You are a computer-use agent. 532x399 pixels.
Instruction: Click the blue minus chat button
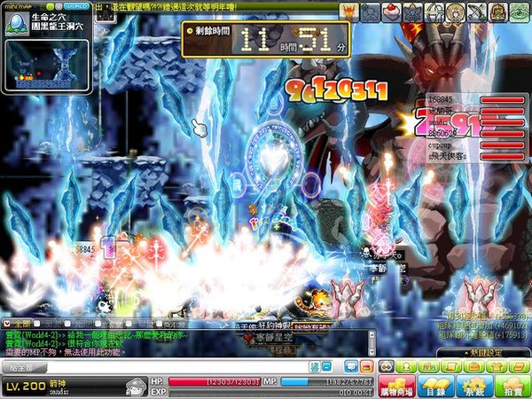point(326,367)
